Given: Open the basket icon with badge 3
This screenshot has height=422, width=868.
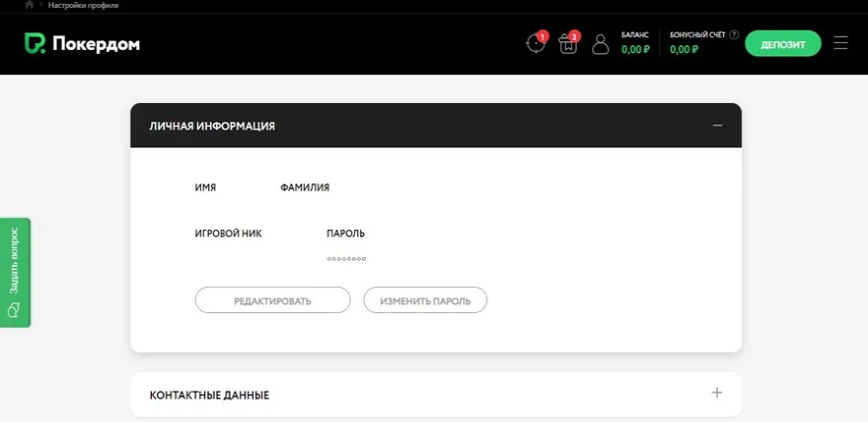Looking at the screenshot, I should tap(568, 44).
